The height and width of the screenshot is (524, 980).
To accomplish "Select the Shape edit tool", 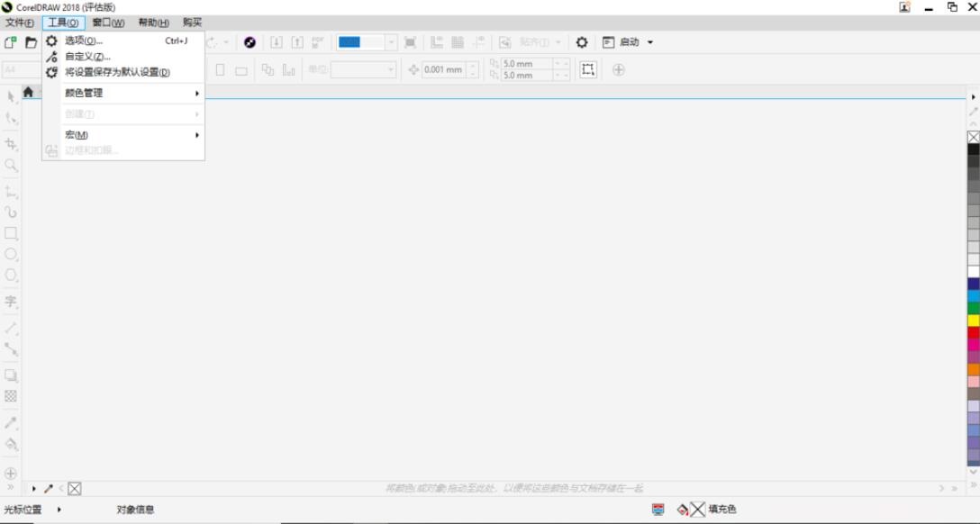I will coord(11,118).
